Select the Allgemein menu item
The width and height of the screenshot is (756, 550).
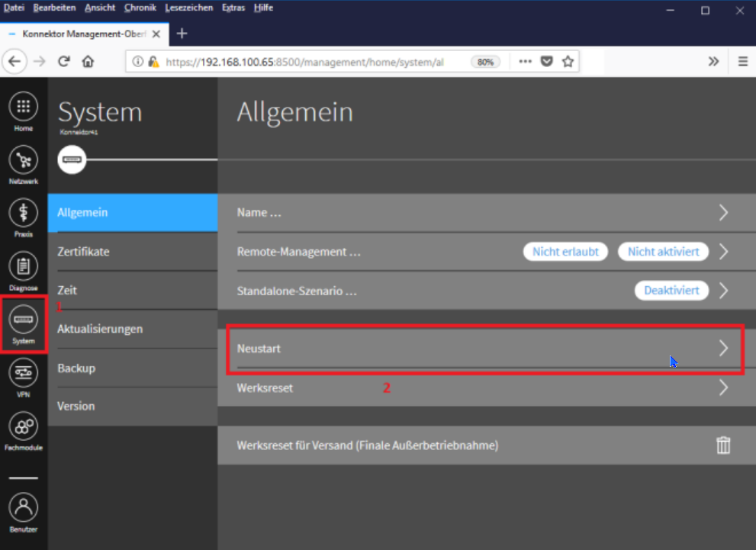coord(133,213)
